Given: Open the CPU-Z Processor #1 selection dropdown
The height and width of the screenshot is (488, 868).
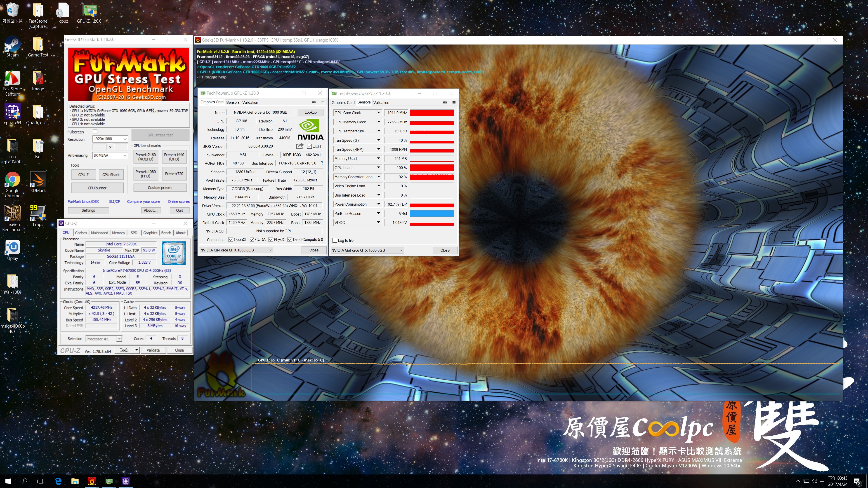Looking at the screenshot, I should [x=104, y=339].
